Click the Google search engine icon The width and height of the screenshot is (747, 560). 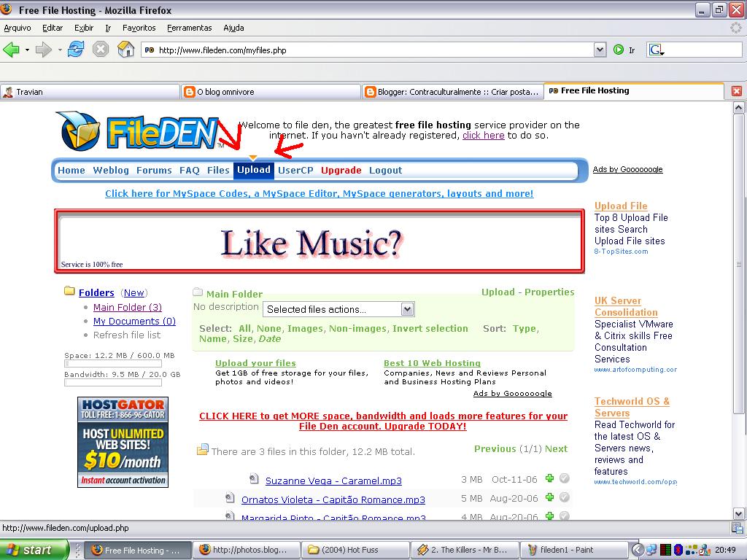[x=656, y=50]
